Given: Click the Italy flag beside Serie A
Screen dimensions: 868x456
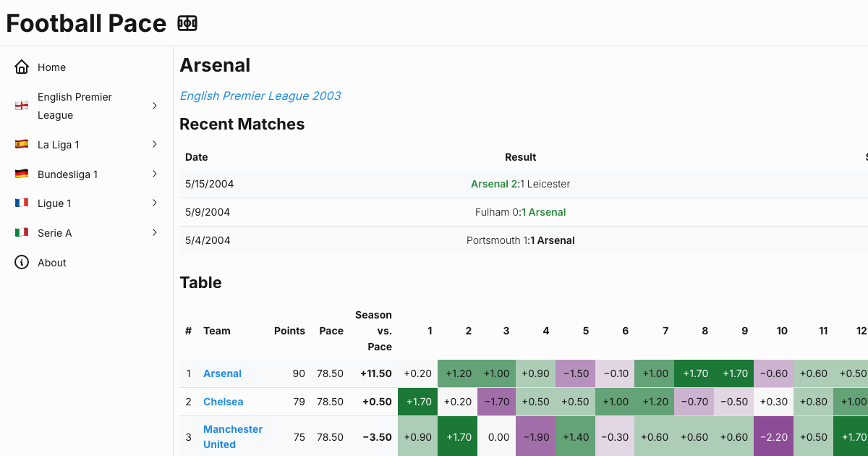Looking at the screenshot, I should tap(21, 232).
